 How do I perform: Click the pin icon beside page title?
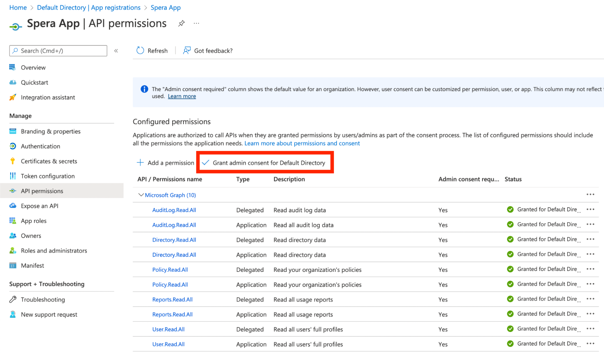click(x=181, y=23)
